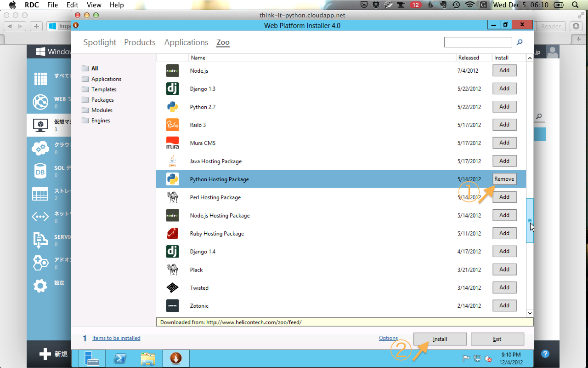Add Plack to install list
This screenshot has width=588, height=368.
[x=504, y=270]
